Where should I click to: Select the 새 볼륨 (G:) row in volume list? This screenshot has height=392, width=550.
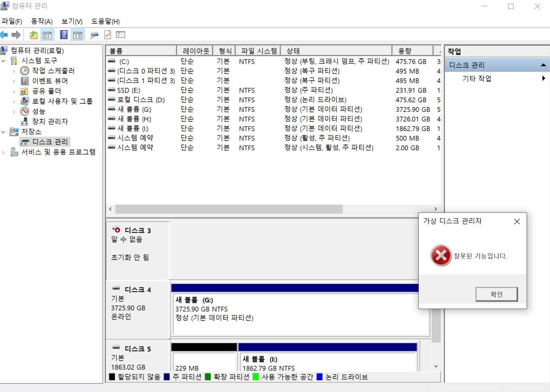273,109
